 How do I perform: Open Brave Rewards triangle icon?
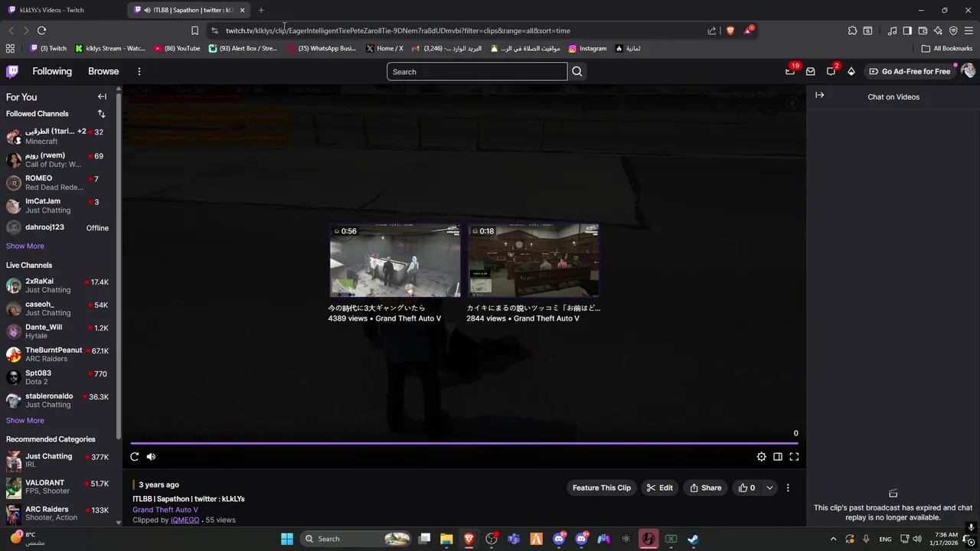[748, 31]
